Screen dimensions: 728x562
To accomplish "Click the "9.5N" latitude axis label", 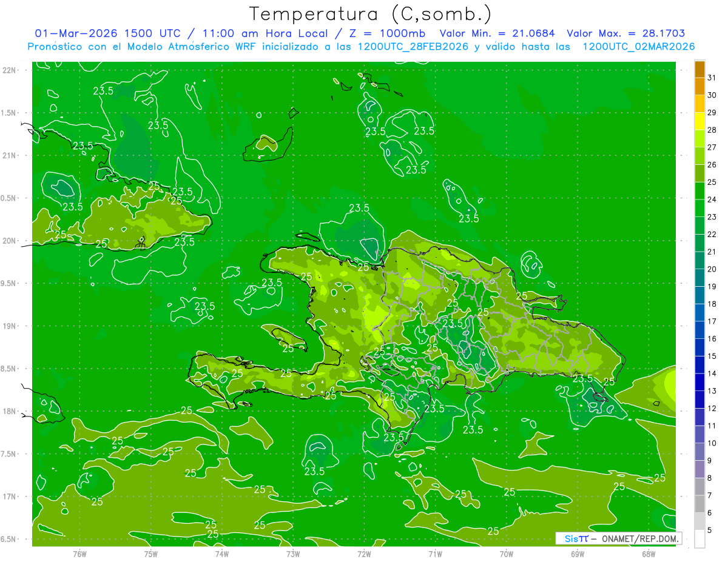I will pyautogui.click(x=9, y=283).
